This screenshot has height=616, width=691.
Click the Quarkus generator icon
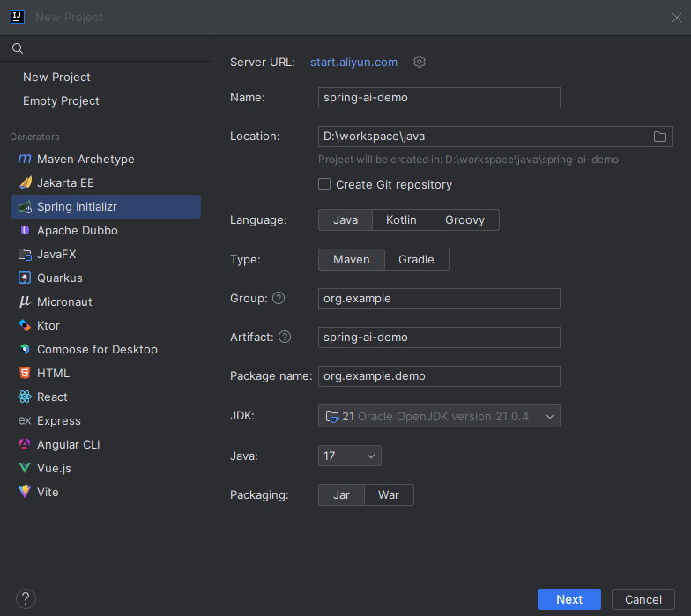point(25,278)
